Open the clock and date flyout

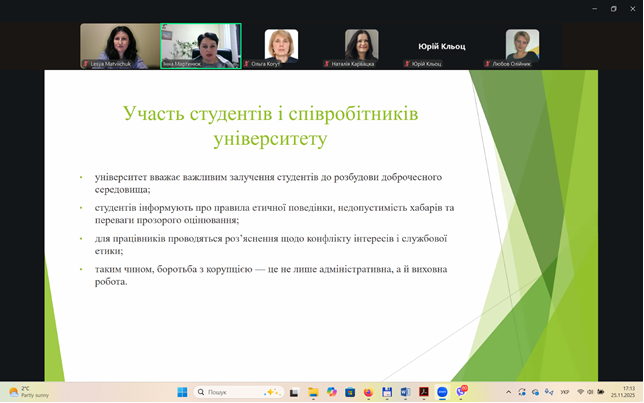[x=622, y=392]
